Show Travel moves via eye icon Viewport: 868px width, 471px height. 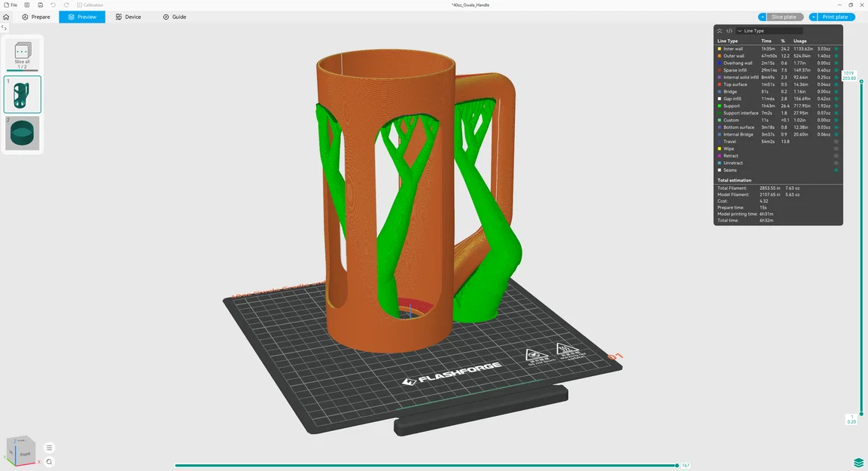point(836,142)
